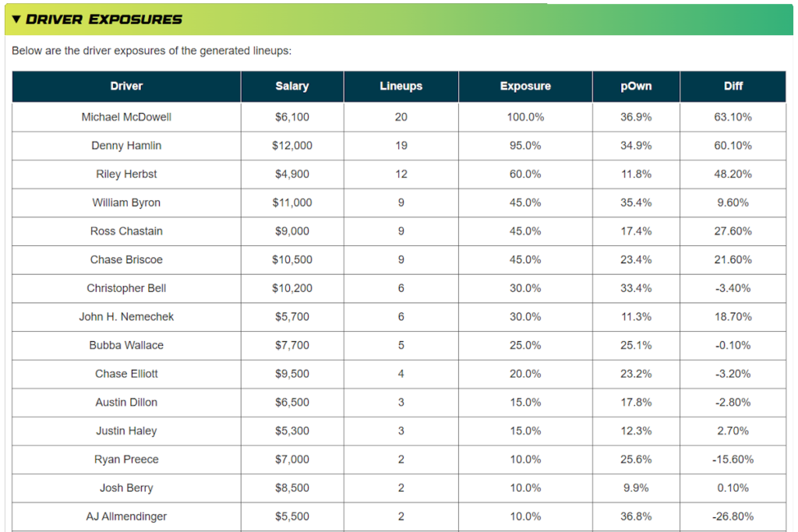Sort table by Driver column header
Image resolution: width=798 pixels, height=532 pixels.
point(126,86)
